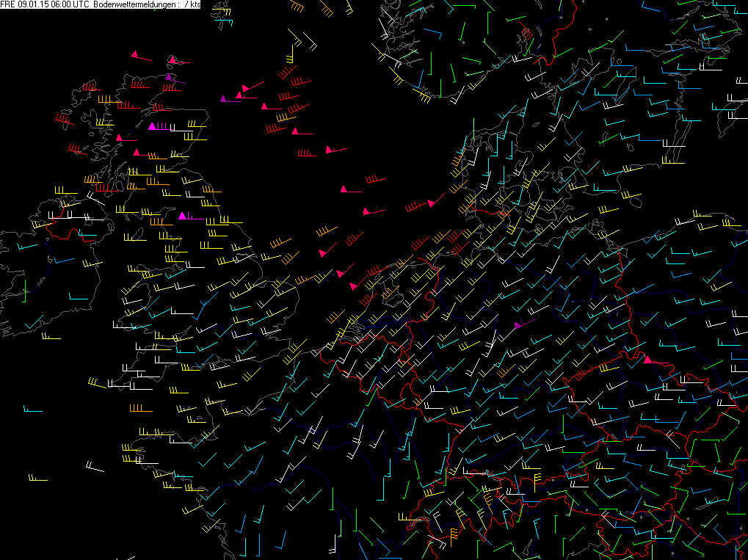The height and width of the screenshot is (560, 748).
Task: Select magenta pennant barb on Czech border
Action: [x=656, y=361]
